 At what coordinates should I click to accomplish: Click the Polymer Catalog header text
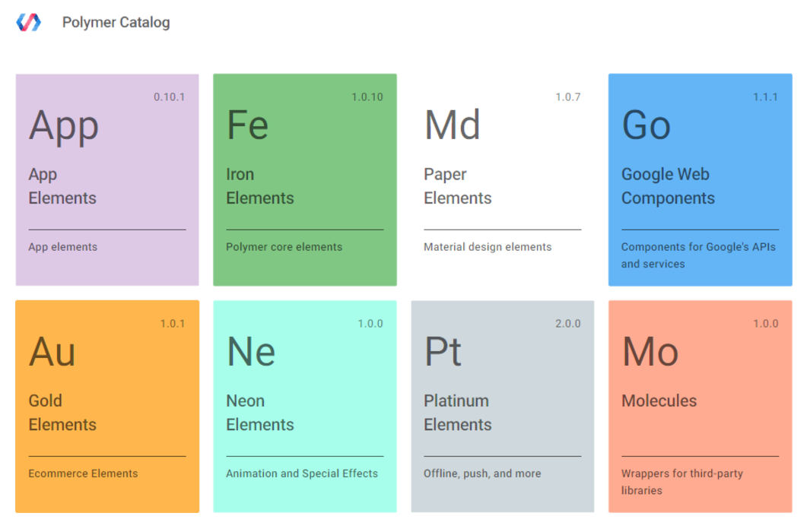116,23
